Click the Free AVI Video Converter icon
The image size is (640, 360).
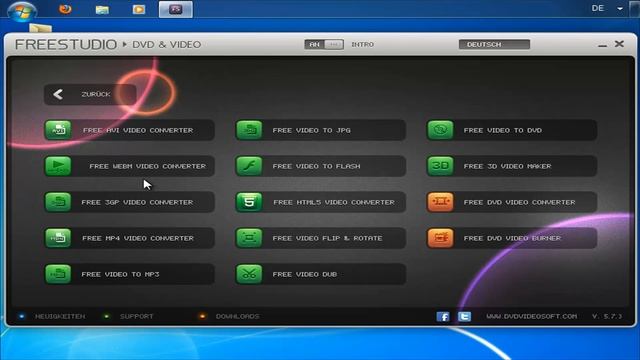pyautogui.click(x=58, y=130)
